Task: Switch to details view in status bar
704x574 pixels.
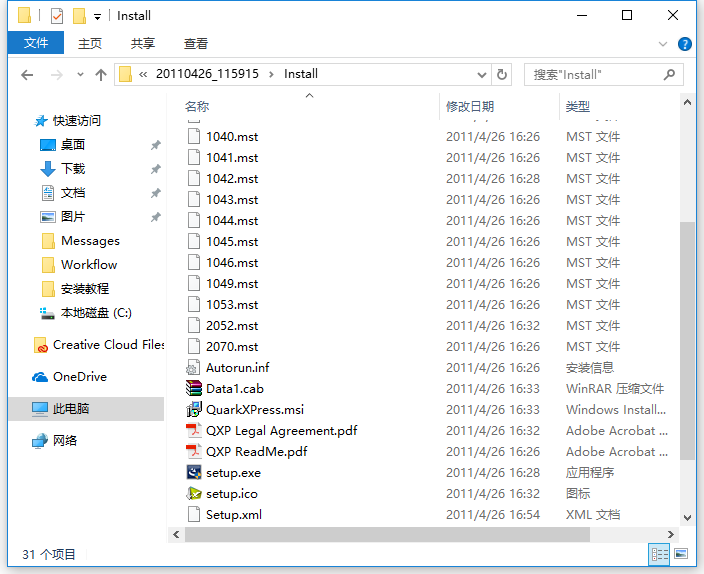Action: pyautogui.click(x=660, y=554)
